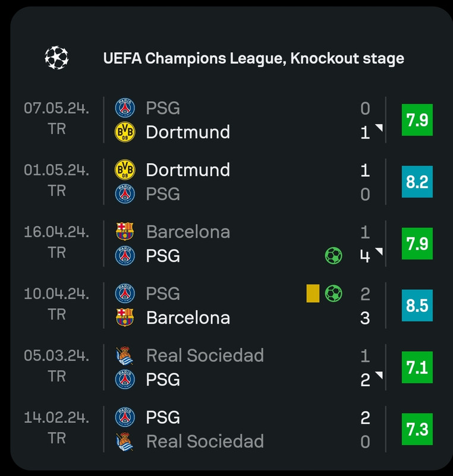The height and width of the screenshot is (476, 453).
Task: Click the 8.2 blue rating badge
Action: [417, 181]
